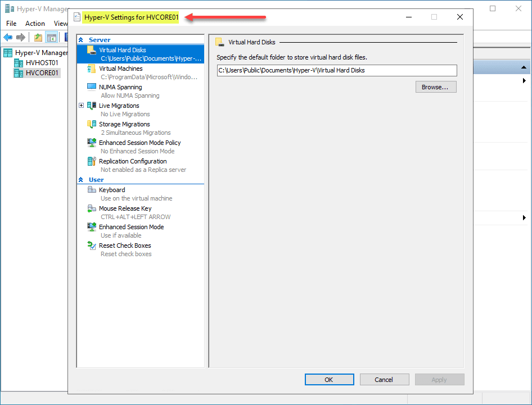Select the Hyper-V Manager root tree node
This screenshot has height=405, width=532.
(x=41, y=53)
